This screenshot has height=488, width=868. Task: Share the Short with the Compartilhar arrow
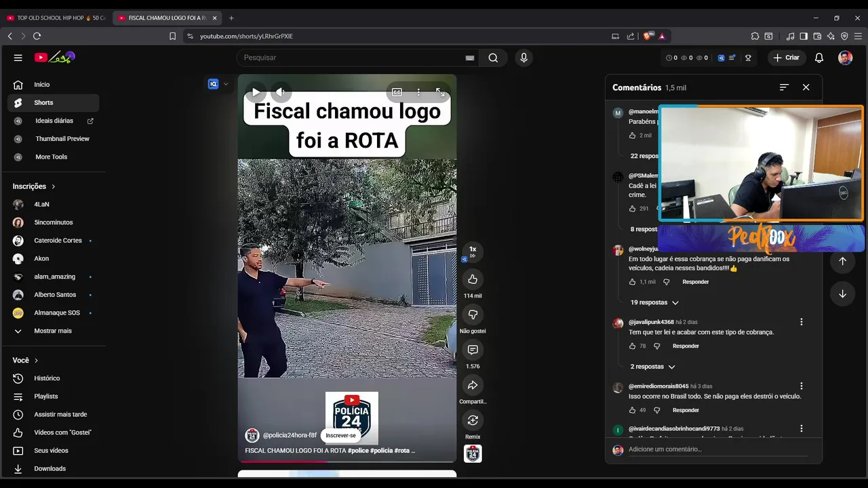(473, 385)
